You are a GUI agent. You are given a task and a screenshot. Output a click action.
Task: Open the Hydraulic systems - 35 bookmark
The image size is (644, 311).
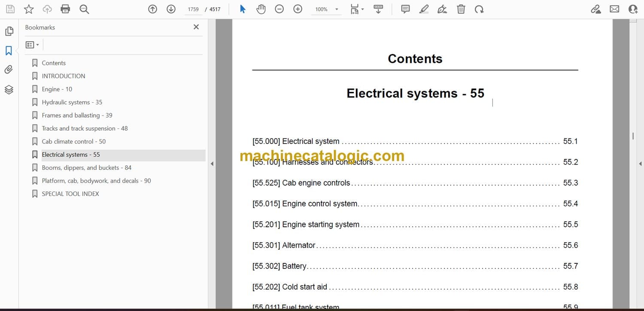(72, 102)
